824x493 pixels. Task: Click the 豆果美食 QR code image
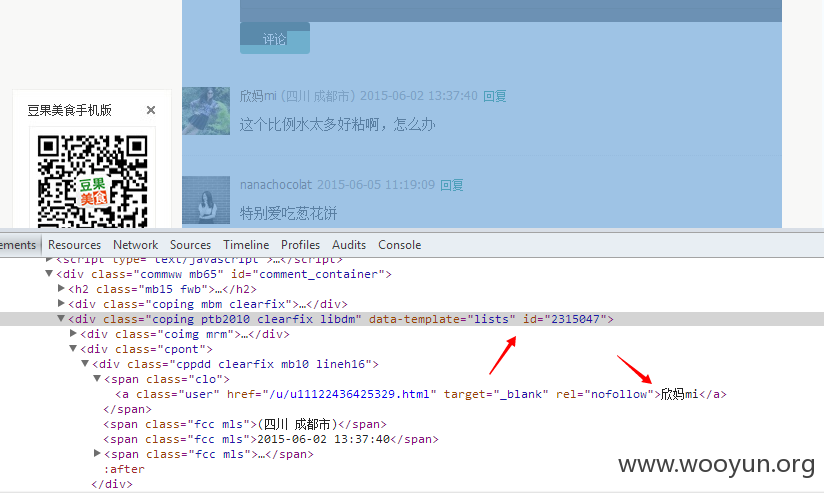[x=92, y=180]
